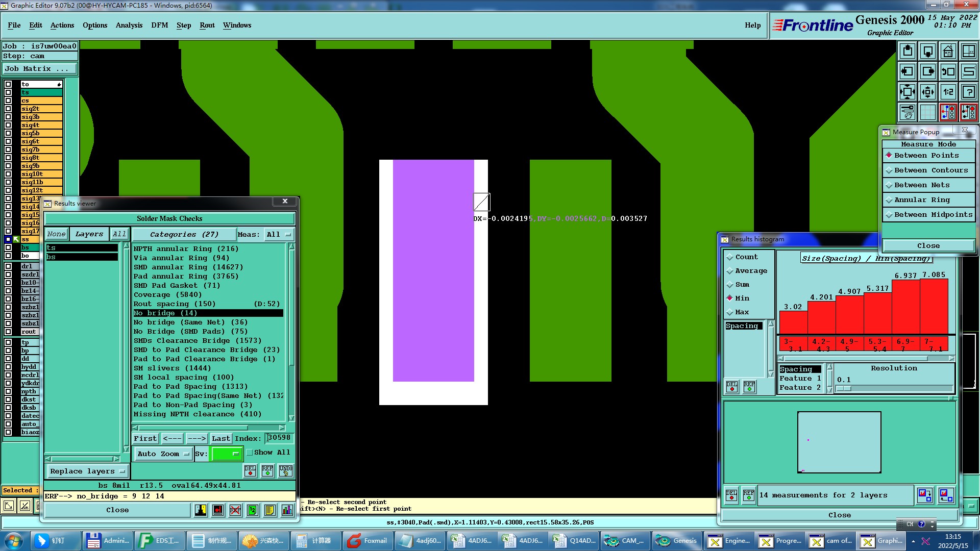Image resolution: width=980 pixels, height=551 pixels.
Task: Open the Meas All dropdown
Action: [x=278, y=235]
